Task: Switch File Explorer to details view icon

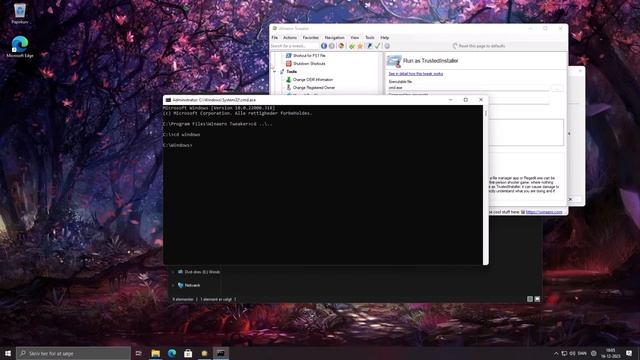Action: coord(530,299)
